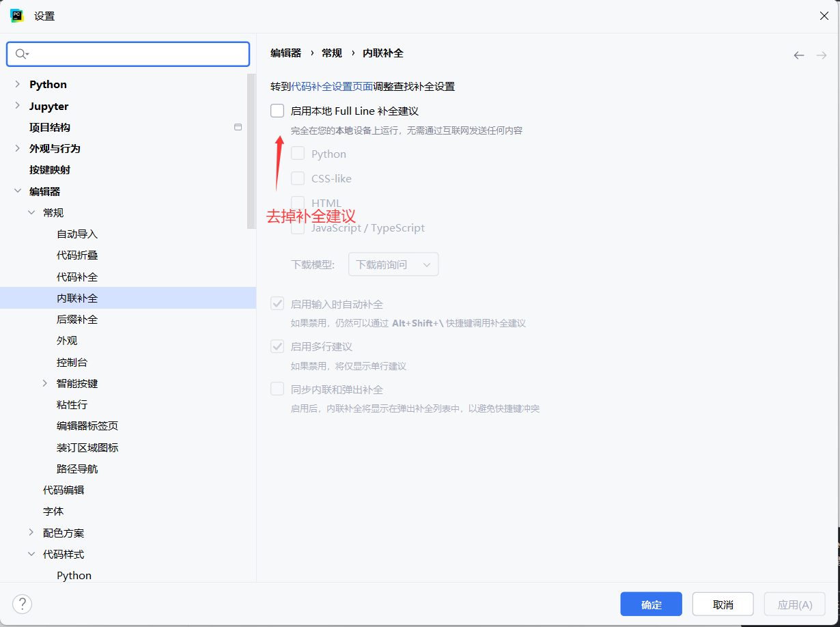Select 代码补全 in the settings tree
Screen dimensions: 840x627
[x=77, y=277]
